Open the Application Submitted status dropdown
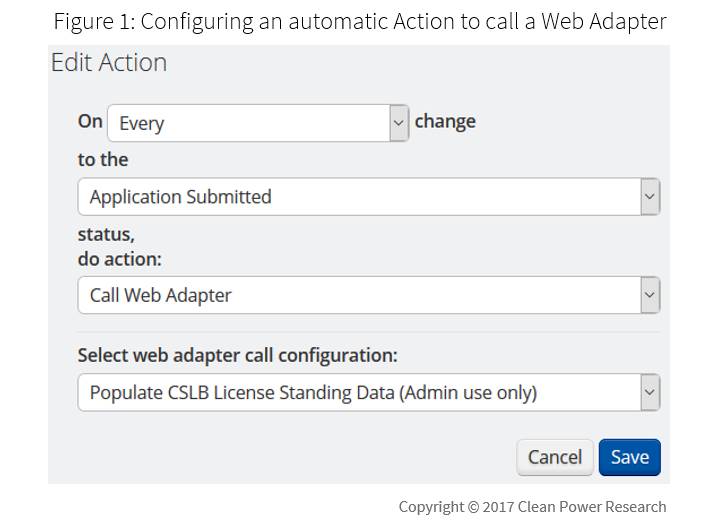Image resolution: width=720 pixels, height=527 pixels. pyautogui.click(x=358, y=197)
